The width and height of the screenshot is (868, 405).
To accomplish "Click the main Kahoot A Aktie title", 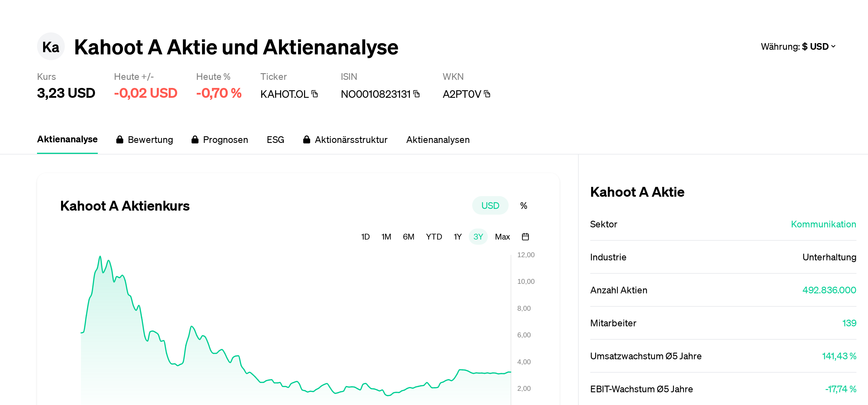I will (236, 47).
